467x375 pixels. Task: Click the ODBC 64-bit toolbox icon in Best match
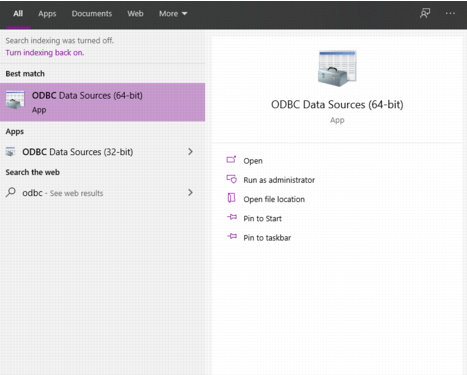tap(15, 100)
